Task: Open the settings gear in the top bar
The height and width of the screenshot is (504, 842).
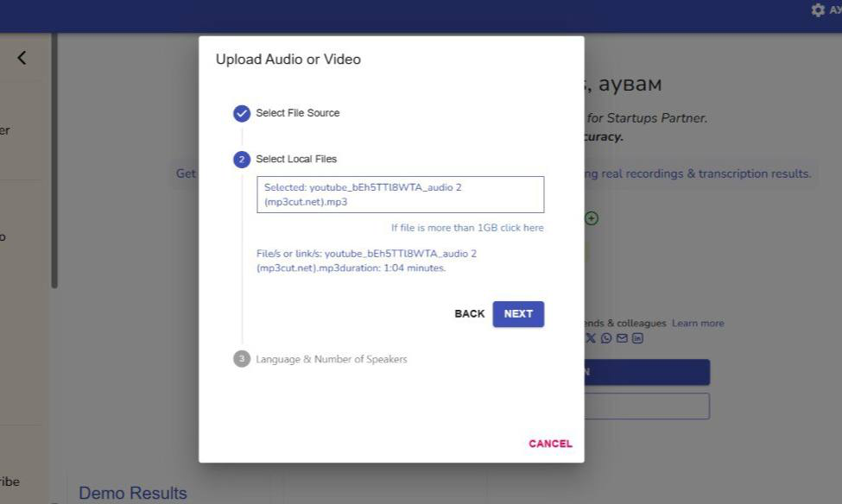Action: (x=818, y=10)
